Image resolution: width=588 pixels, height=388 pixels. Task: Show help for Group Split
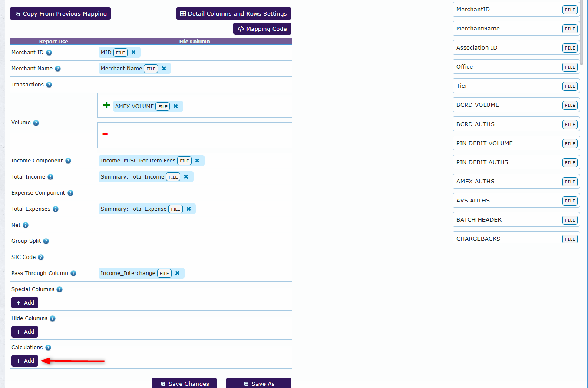46,241
